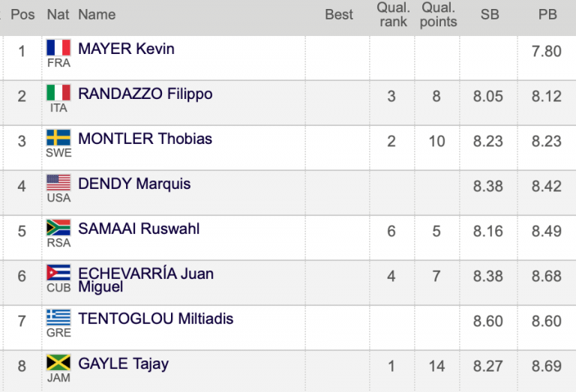The width and height of the screenshot is (576, 392).
Task: Open ECHEVARRÍA Juan Miguel's profile
Action: 145,274
